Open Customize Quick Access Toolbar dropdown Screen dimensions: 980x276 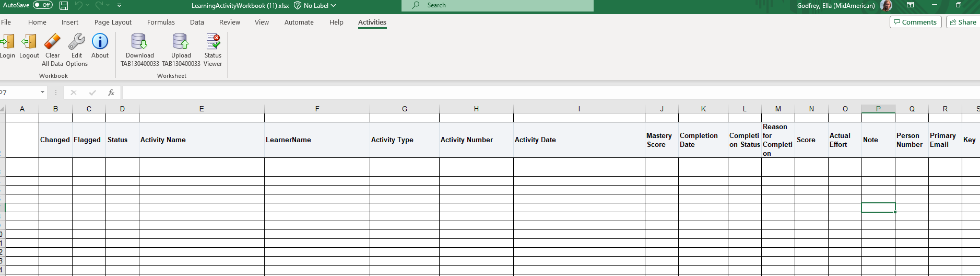point(119,5)
